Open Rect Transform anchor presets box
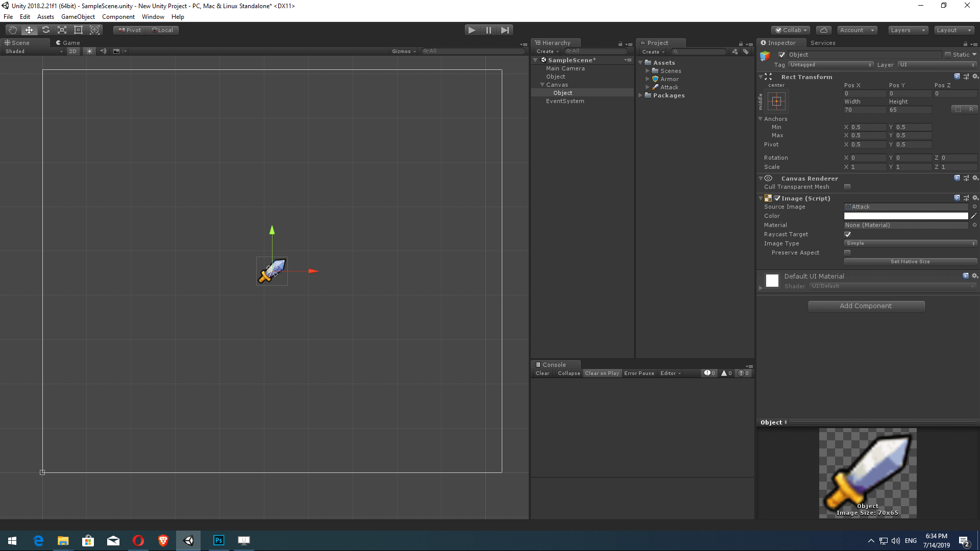 776,101
